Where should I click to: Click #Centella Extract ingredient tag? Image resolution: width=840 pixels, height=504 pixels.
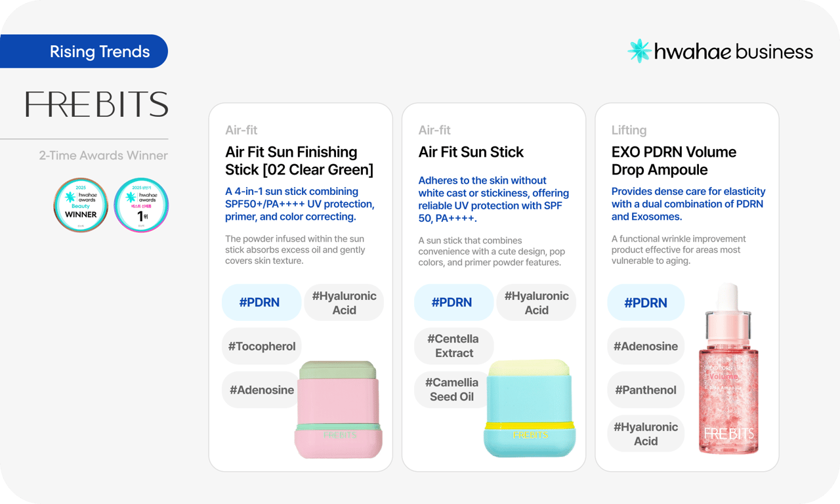(x=453, y=346)
